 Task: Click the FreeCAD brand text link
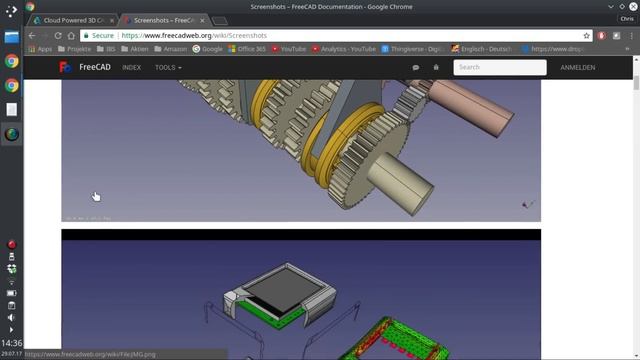pos(95,67)
